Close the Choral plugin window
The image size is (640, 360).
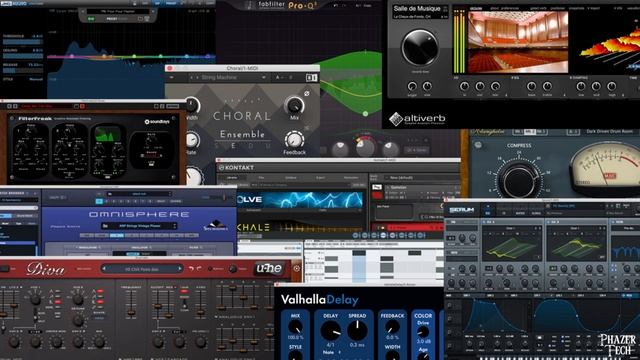170,68
